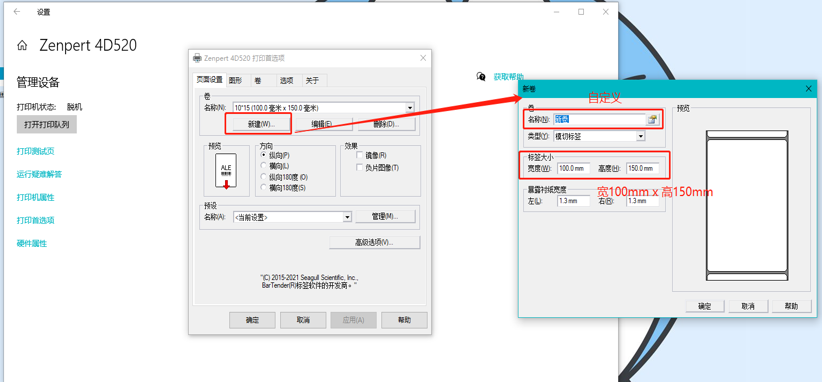Click Cancel in printing preferences dialog
The width and height of the screenshot is (822, 382).
click(303, 320)
